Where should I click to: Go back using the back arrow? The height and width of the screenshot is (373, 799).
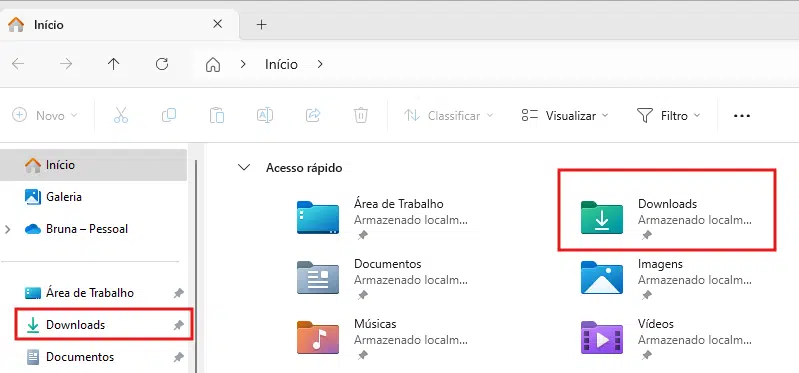[18, 64]
